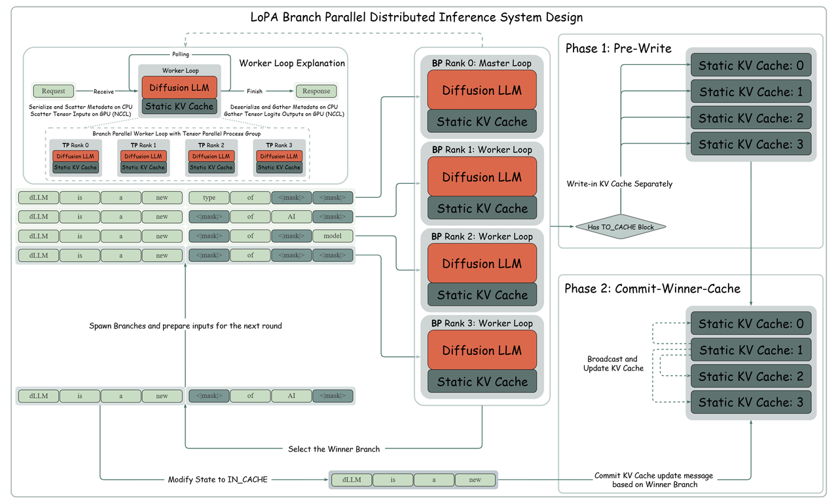The width and height of the screenshot is (838, 504).
Task: Click Diffusion LLM block in BP Rank 2 Worker Loop
Action: pos(482,263)
